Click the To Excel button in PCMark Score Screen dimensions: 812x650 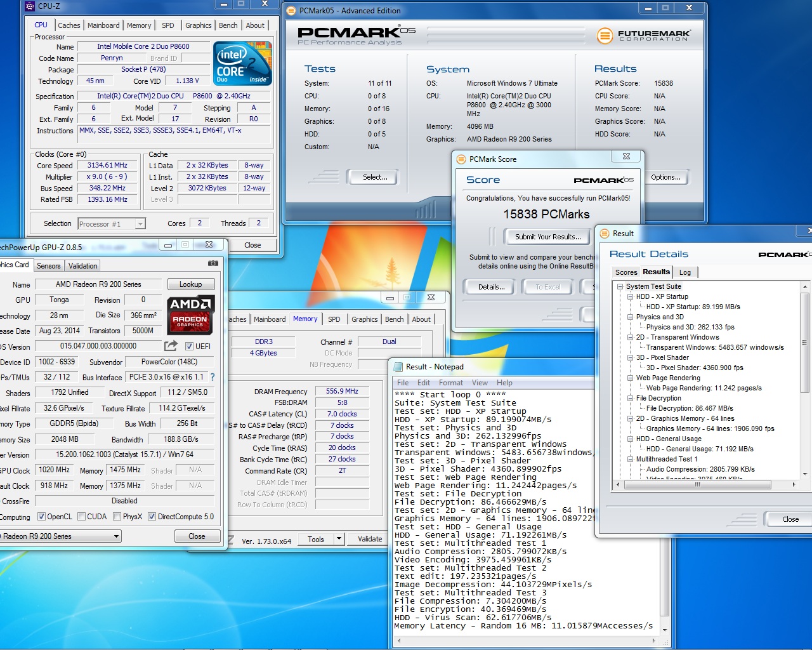pyautogui.click(x=547, y=287)
